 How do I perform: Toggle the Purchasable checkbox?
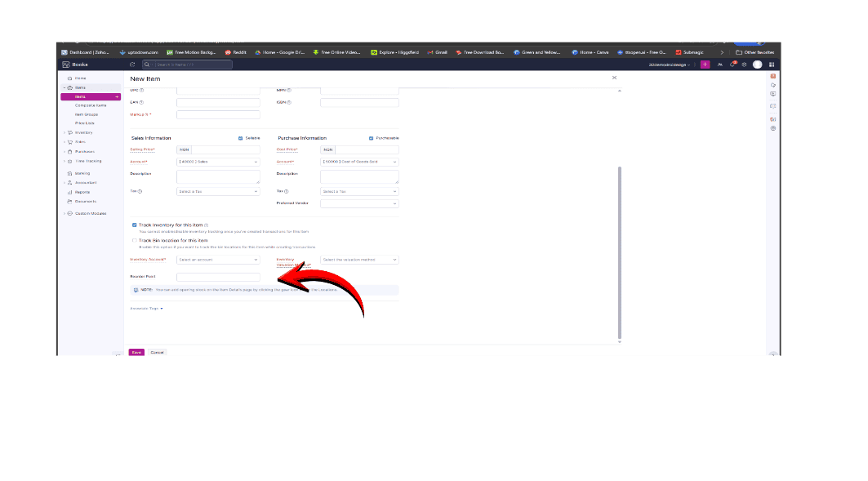(x=372, y=138)
